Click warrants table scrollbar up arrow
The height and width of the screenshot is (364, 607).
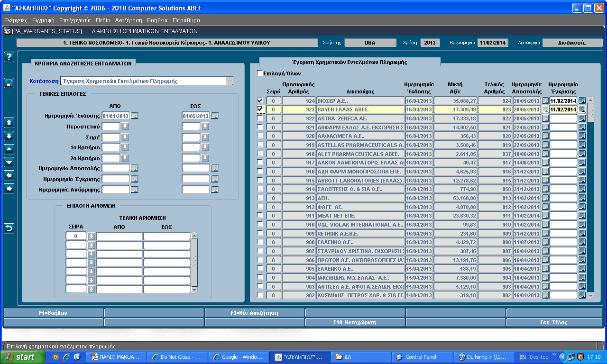[x=590, y=100]
